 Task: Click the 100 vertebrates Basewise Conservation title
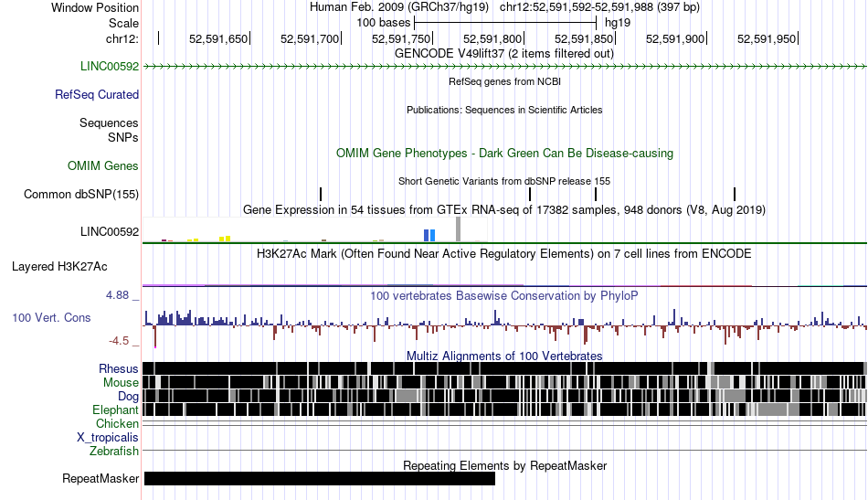(x=504, y=295)
